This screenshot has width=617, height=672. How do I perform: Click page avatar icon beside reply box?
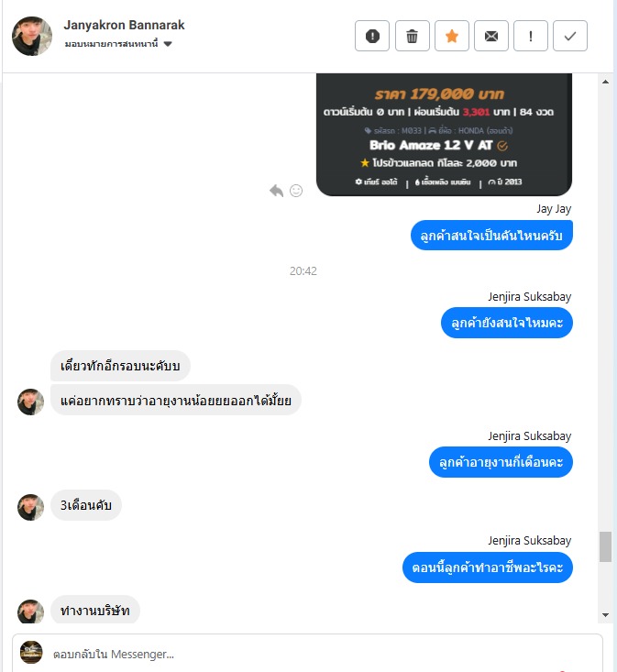(31, 652)
